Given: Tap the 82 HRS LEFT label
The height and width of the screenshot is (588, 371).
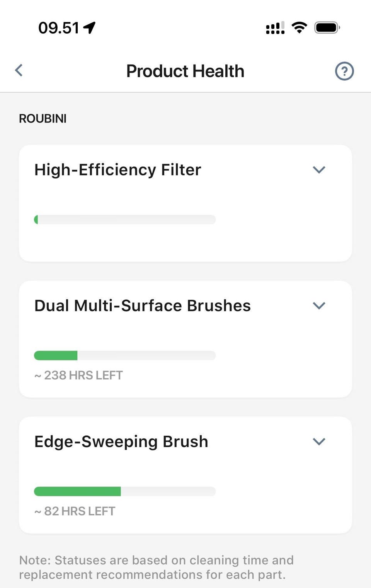Looking at the screenshot, I should click(x=75, y=511).
